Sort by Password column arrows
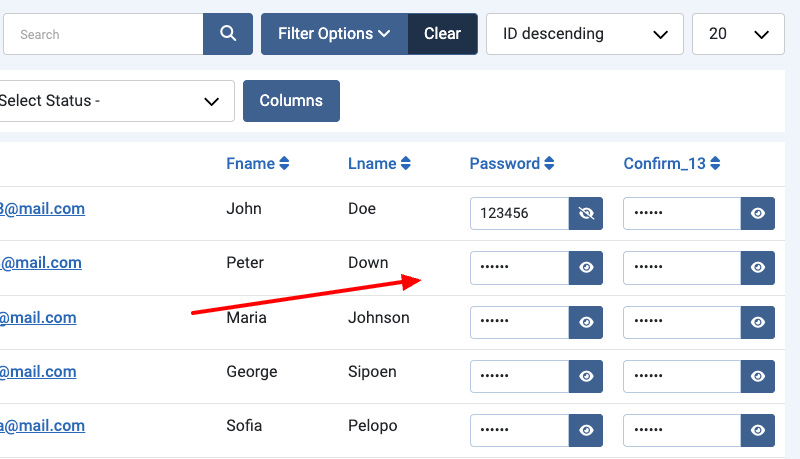 click(549, 163)
